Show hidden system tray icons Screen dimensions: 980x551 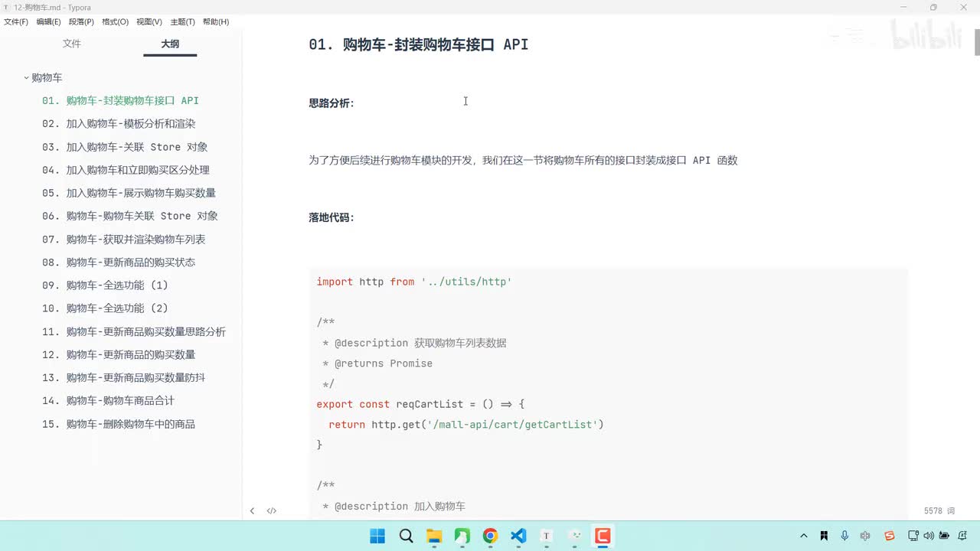pos(803,536)
